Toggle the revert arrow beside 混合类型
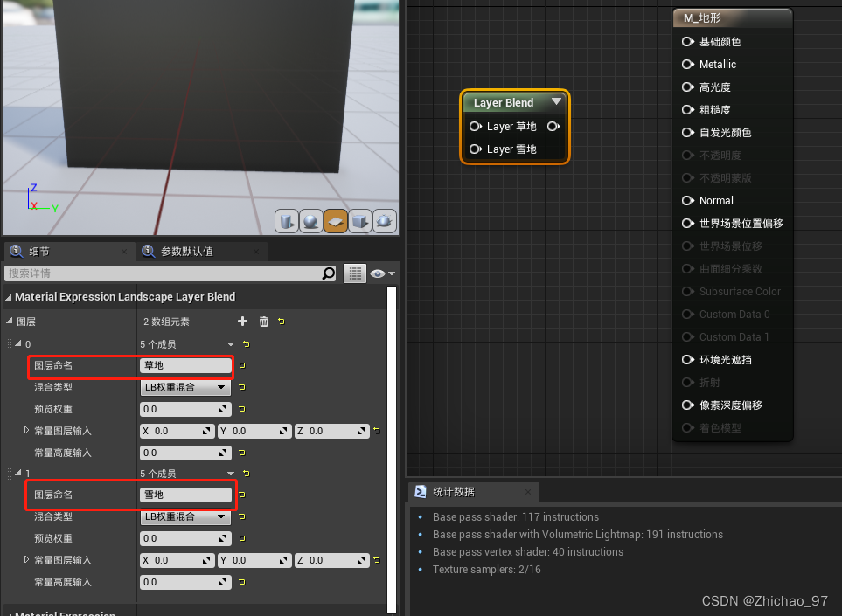The height and width of the screenshot is (616, 842). [x=240, y=387]
